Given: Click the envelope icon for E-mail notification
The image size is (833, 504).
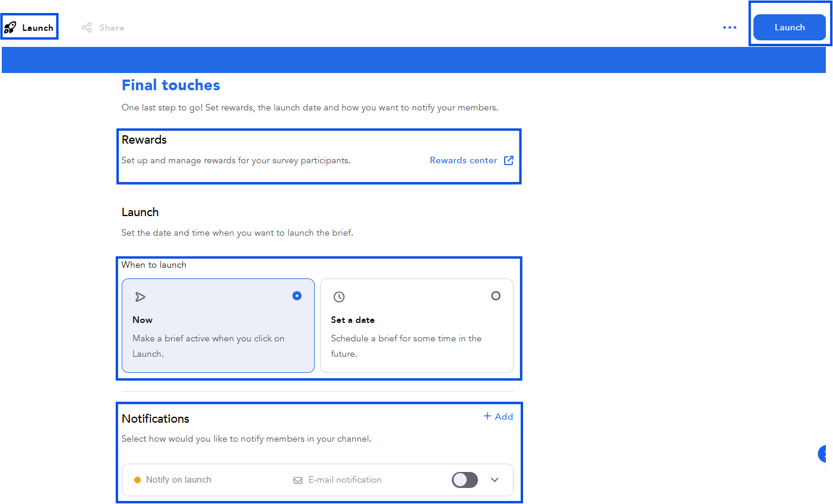Looking at the screenshot, I should point(298,480).
